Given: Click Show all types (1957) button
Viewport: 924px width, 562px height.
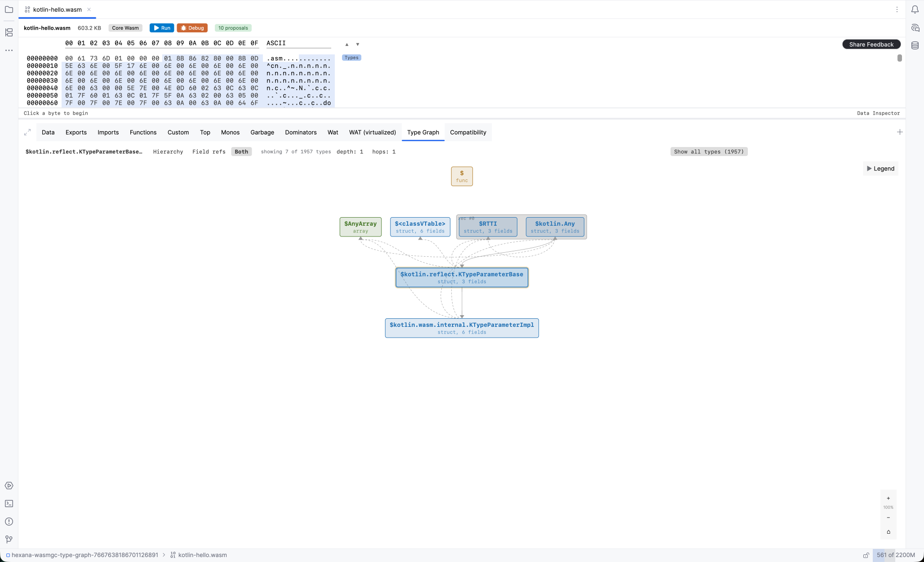Looking at the screenshot, I should pos(709,152).
